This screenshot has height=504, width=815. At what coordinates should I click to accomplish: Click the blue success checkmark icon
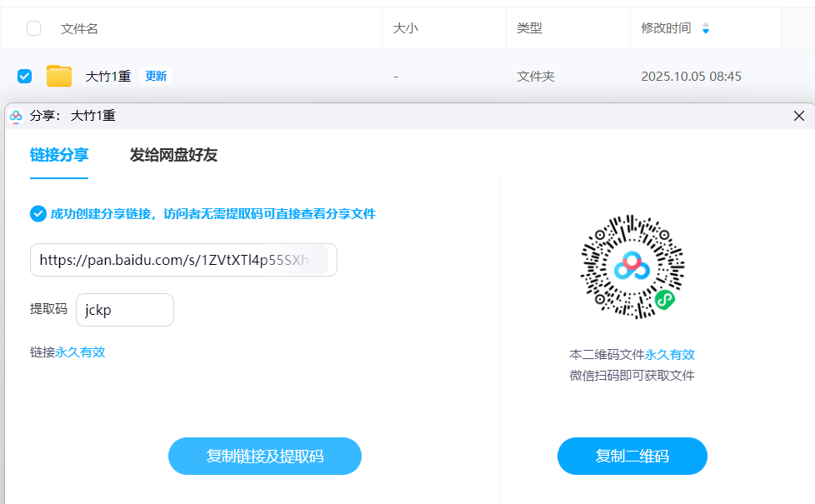point(38,214)
